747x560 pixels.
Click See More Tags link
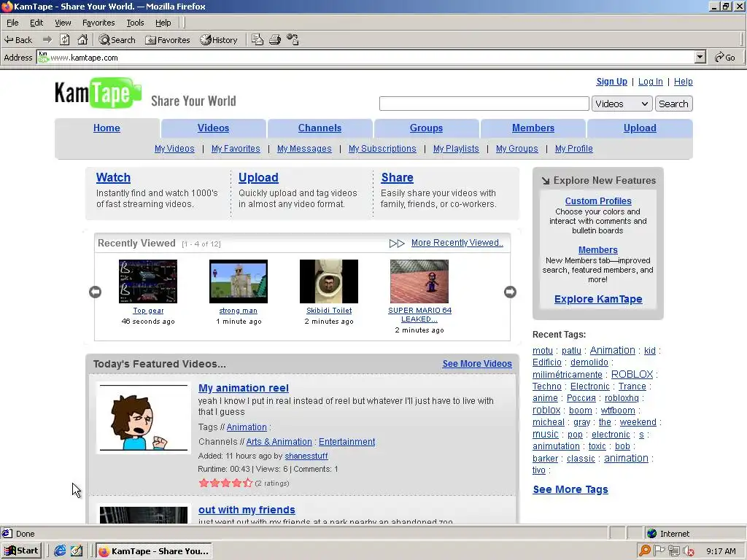click(570, 489)
